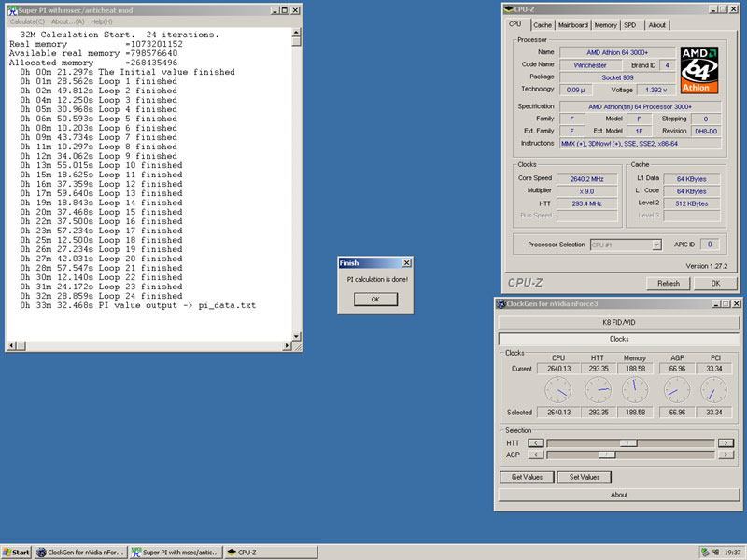Switch to the Memory tab in CPU-Z
Screen dimensions: 747x560
[605, 25]
